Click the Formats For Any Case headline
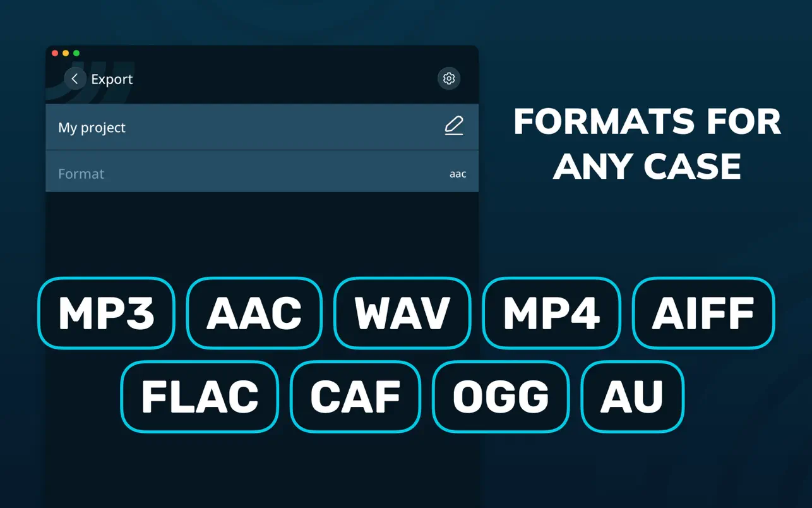 point(647,143)
